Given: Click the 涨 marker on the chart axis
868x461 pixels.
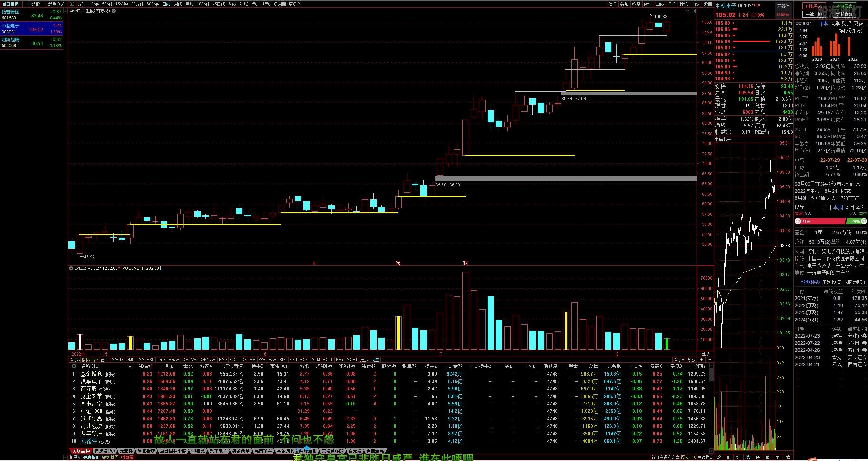Looking at the screenshot, I should (465, 263).
